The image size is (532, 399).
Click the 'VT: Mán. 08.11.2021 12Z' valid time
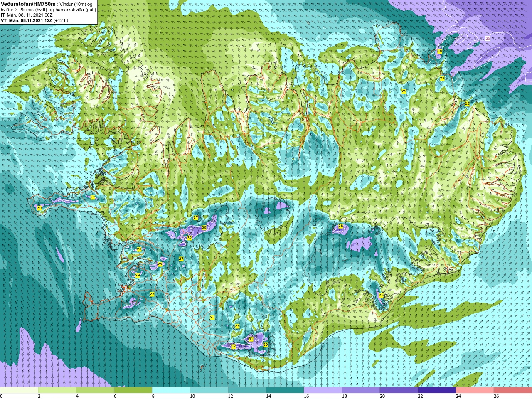pyautogui.click(x=27, y=20)
